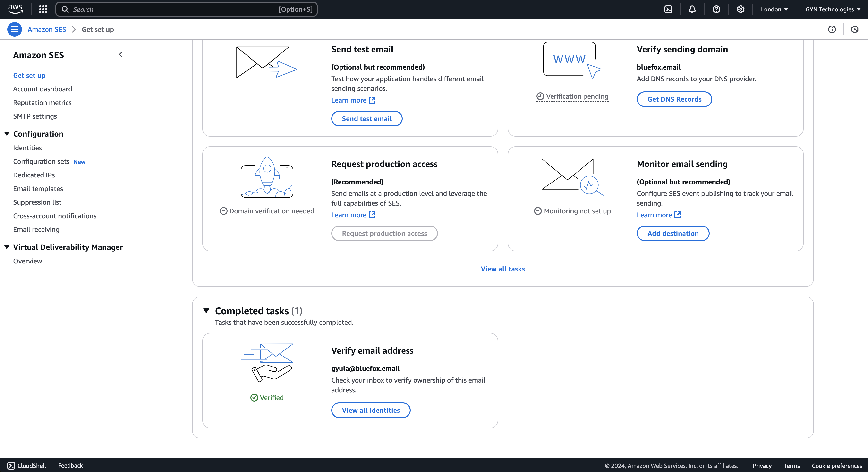Open account settings via the gear icon
Viewport: 868px width, 472px height.
coord(741,9)
